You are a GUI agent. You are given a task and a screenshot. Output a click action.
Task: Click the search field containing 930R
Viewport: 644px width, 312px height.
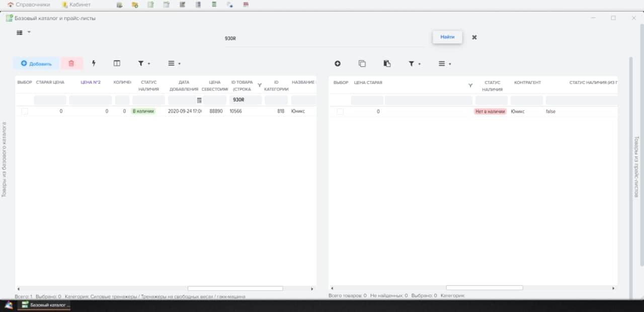tap(325, 38)
